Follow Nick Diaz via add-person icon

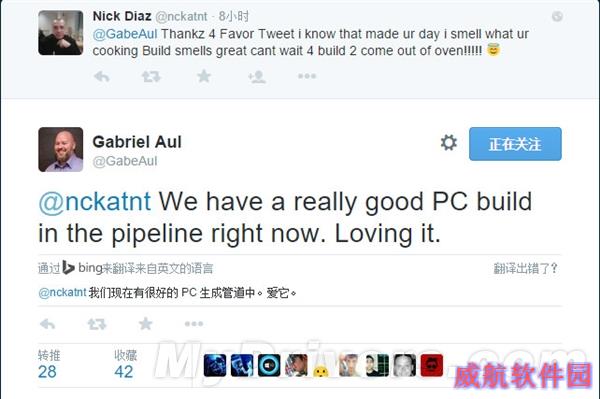pos(257,77)
